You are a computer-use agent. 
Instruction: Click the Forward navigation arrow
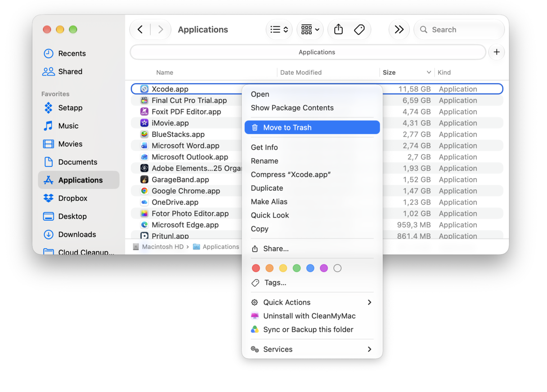click(161, 30)
